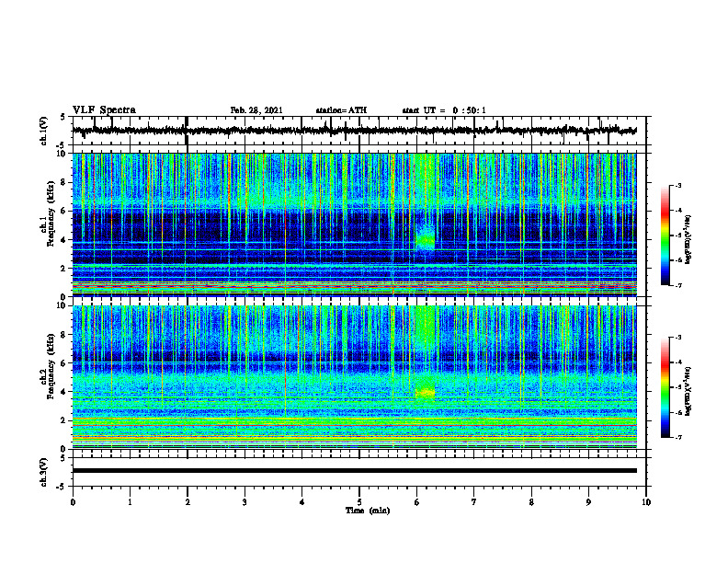Click time axis tick label "10"
The height and width of the screenshot is (563, 728).
pos(646,502)
